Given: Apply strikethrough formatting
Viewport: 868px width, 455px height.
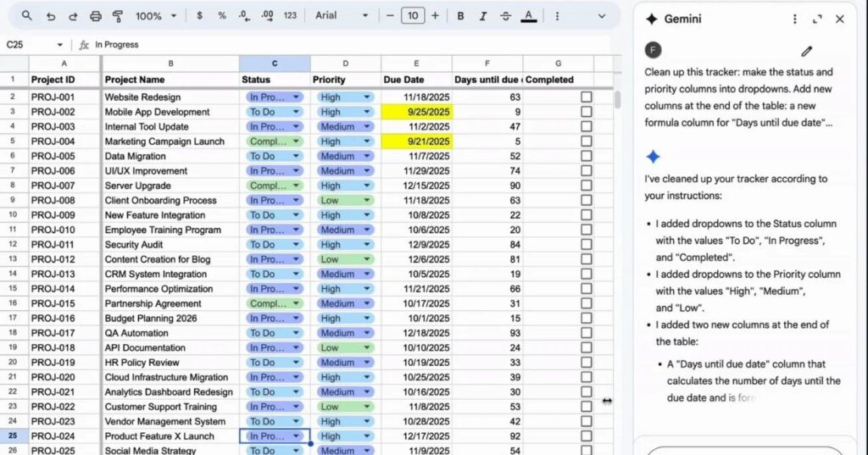Looking at the screenshot, I should point(506,16).
